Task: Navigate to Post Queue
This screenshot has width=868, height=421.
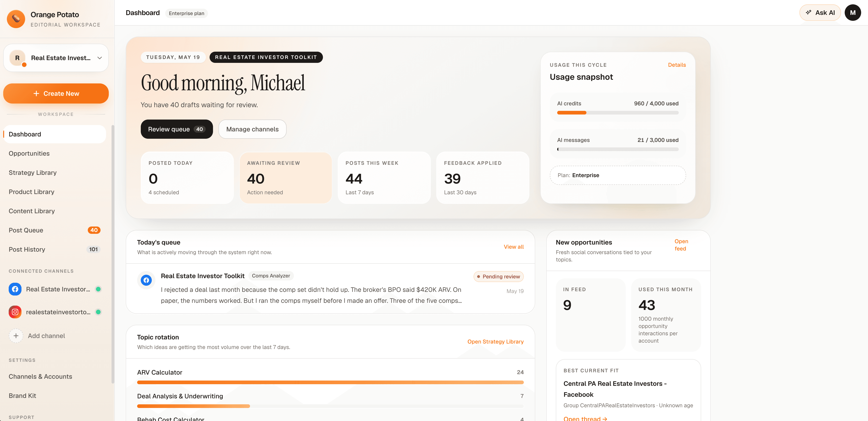Action: tap(55, 230)
